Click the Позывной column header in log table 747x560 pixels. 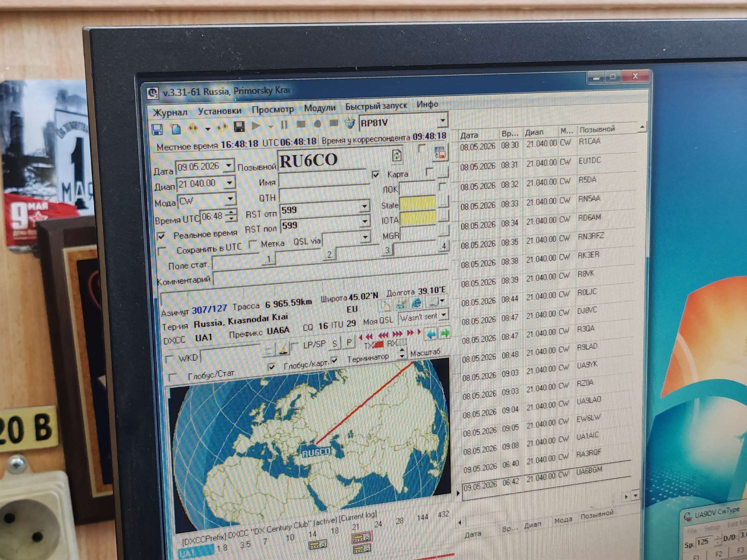[x=597, y=129]
